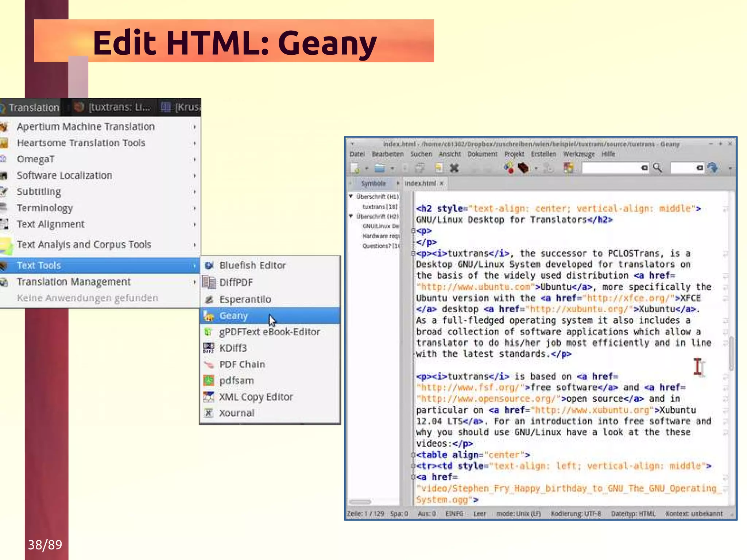Click the color chooser toolbar icon
747x560 pixels.
[568, 168]
